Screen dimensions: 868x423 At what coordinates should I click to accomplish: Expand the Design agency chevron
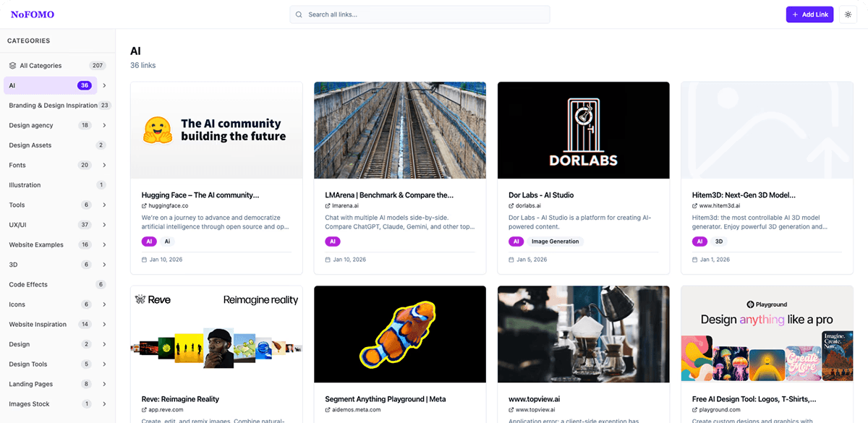click(x=104, y=125)
